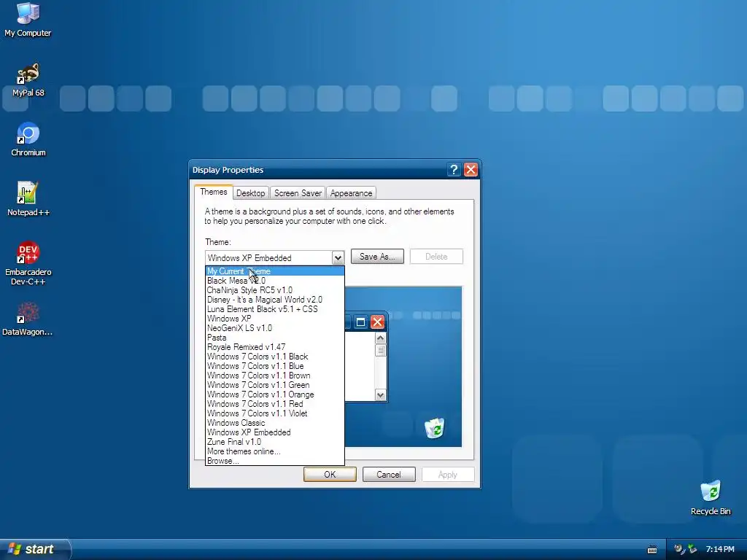The image size is (747, 560).
Task: Click the Cancel button
Action: point(389,474)
